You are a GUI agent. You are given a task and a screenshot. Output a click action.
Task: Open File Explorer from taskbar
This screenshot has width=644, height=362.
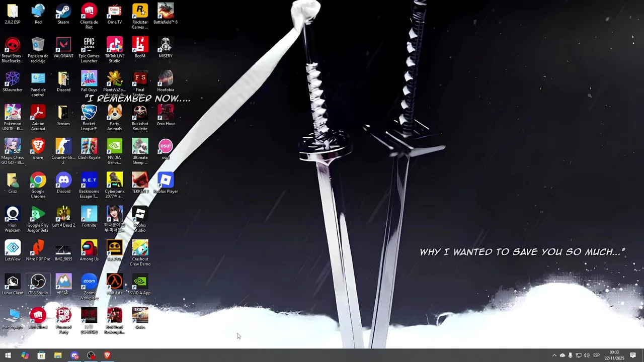(x=58, y=355)
